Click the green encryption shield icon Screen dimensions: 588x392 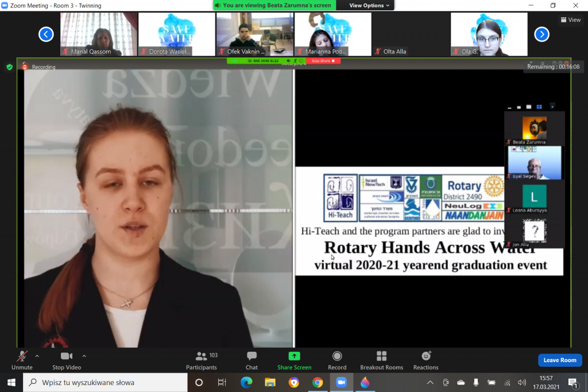coord(9,67)
